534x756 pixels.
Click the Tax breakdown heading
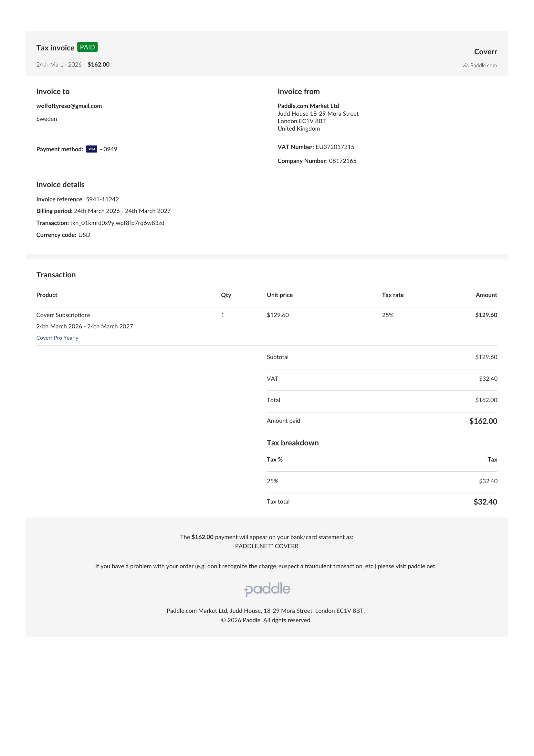point(292,443)
